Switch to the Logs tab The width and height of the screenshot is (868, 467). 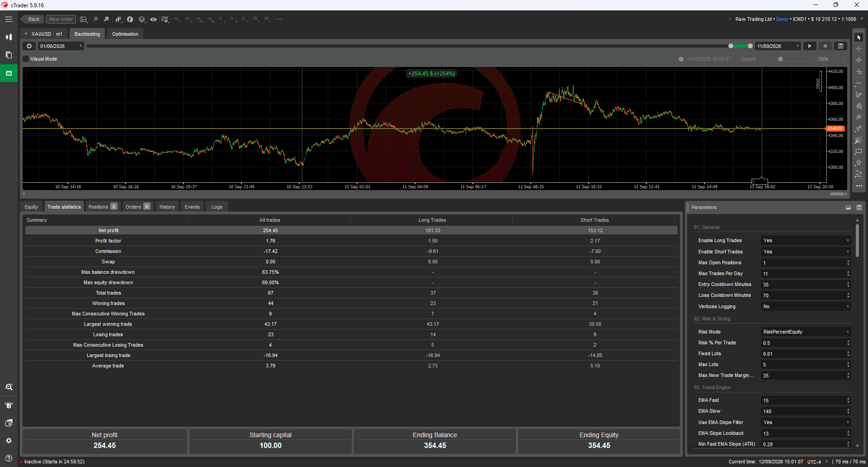[217, 207]
